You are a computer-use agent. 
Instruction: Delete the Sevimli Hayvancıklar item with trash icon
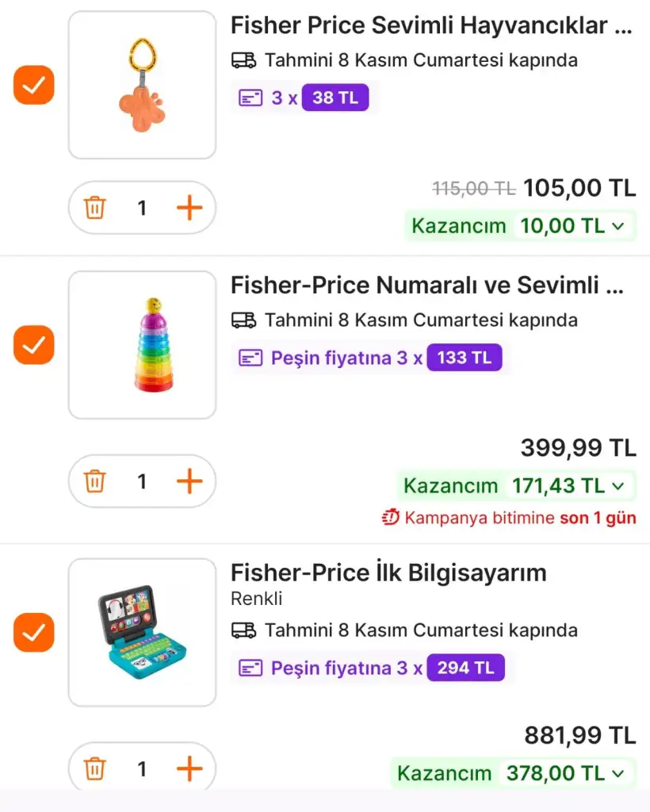(95, 209)
